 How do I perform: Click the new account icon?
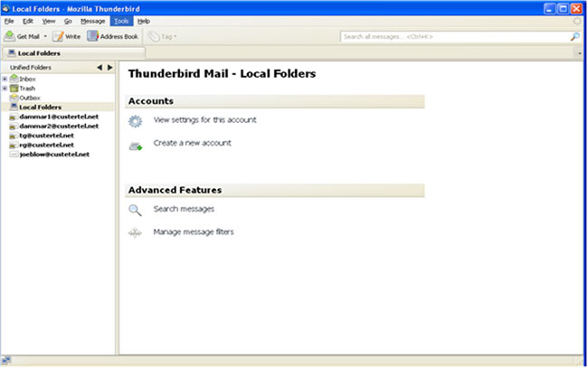[136, 146]
